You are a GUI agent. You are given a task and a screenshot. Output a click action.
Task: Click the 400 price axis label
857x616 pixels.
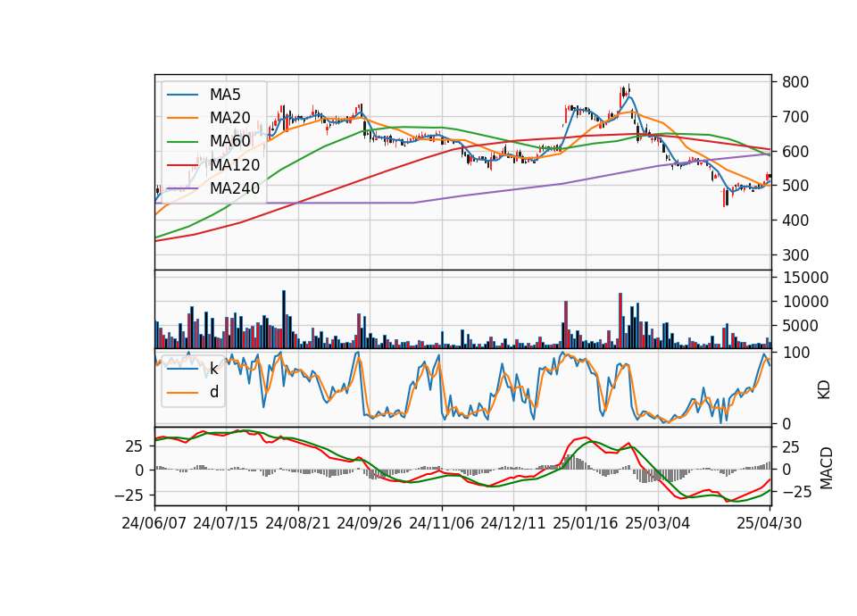click(795, 221)
